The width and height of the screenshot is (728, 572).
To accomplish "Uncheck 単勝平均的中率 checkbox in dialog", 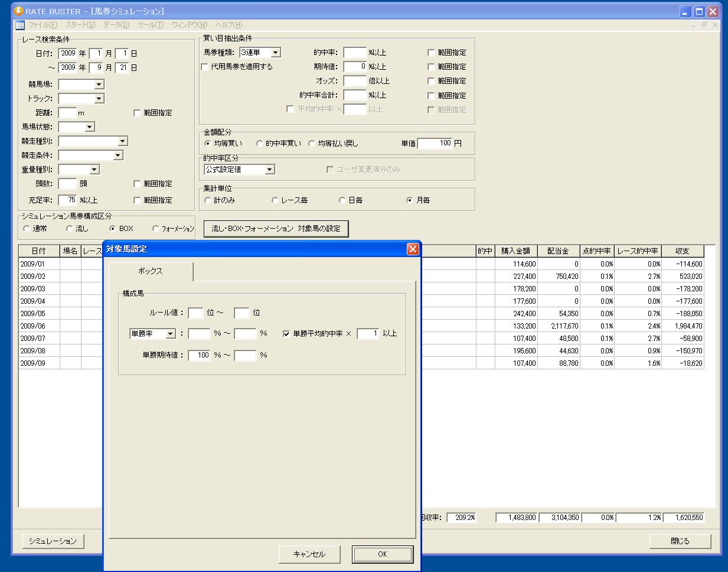I will pyautogui.click(x=286, y=334).
